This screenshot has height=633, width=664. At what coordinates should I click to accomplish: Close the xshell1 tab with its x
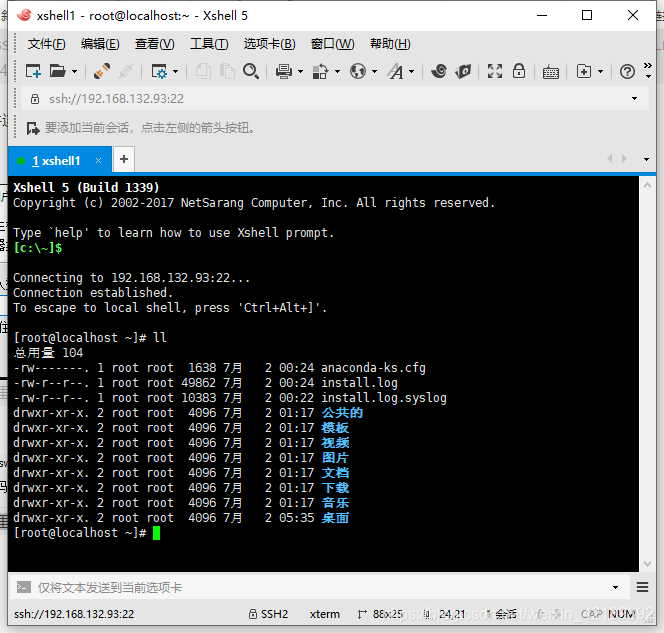pos(98,160)
